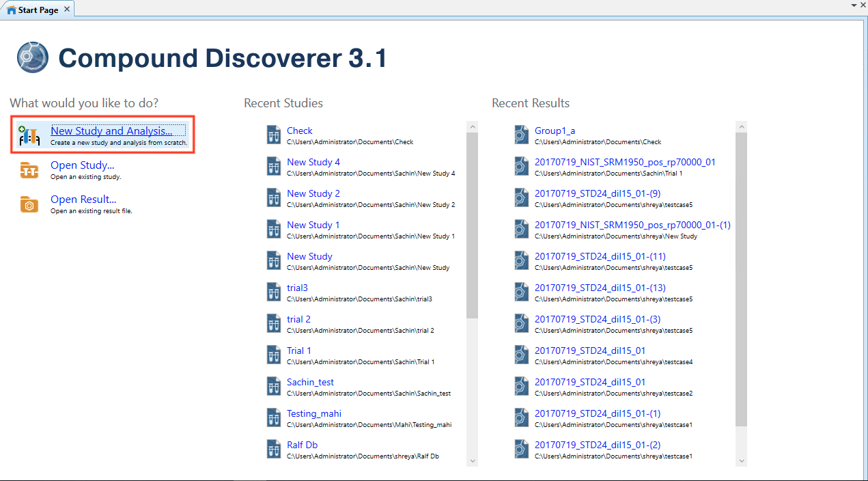
Task: Open result 20170719_NIST_SRM1950_pos_rp70000_01-(1)
Action: pyautogui.click(x=632, y=225)
